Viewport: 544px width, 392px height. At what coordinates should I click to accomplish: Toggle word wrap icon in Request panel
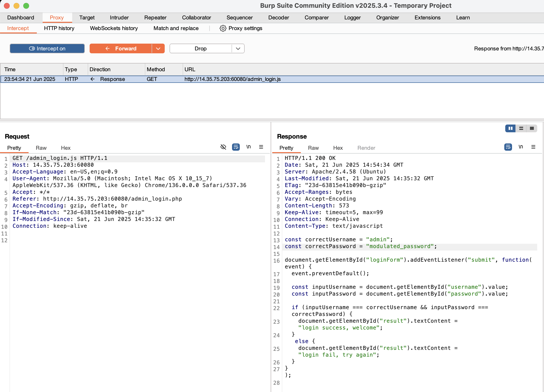coord(236,147)
